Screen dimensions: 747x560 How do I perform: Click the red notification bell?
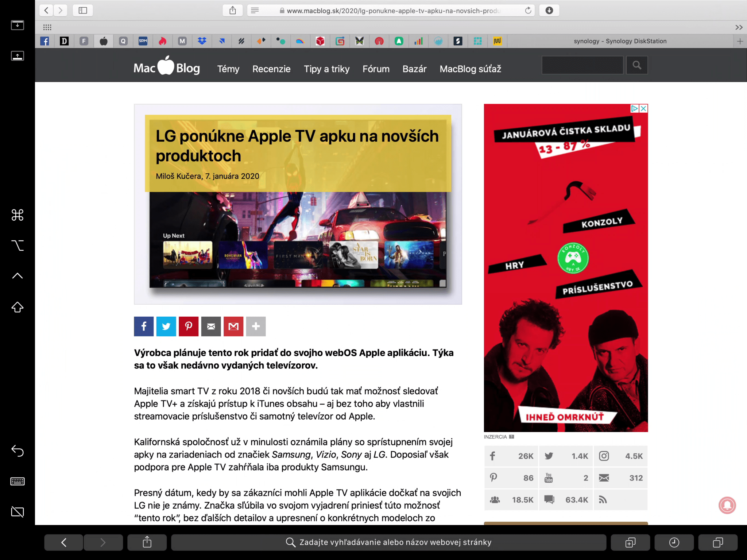click(x=727, y=505)
